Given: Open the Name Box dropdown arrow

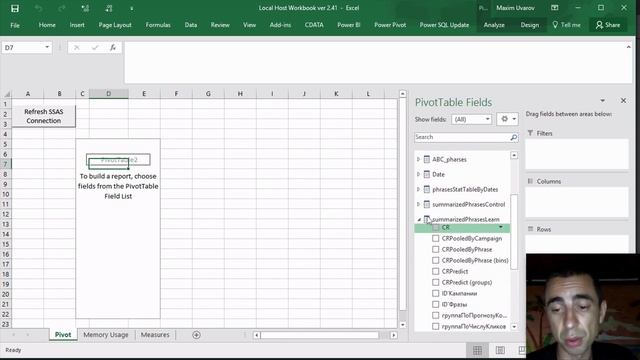Looking at the screenshot, I should click(47, 47).
